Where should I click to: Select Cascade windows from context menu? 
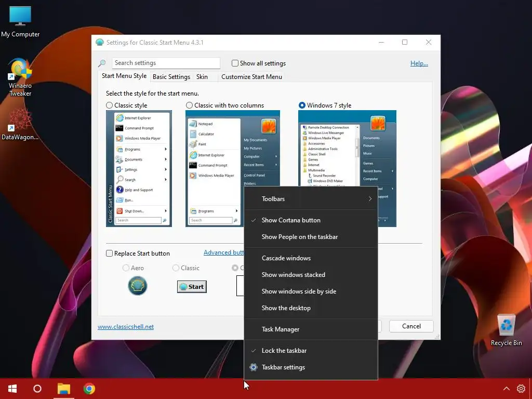(x=311, y=258)
